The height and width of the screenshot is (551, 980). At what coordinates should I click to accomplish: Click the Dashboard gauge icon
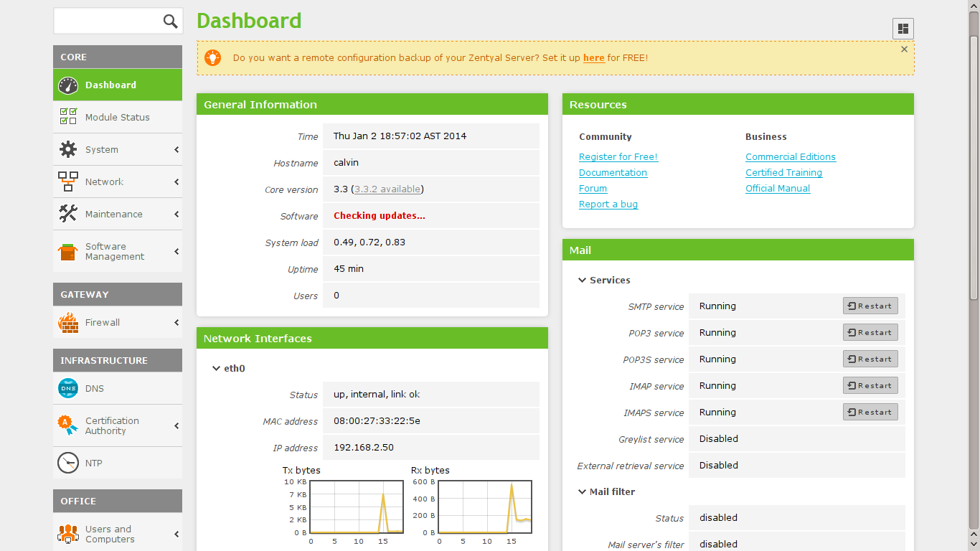point(68,85)
